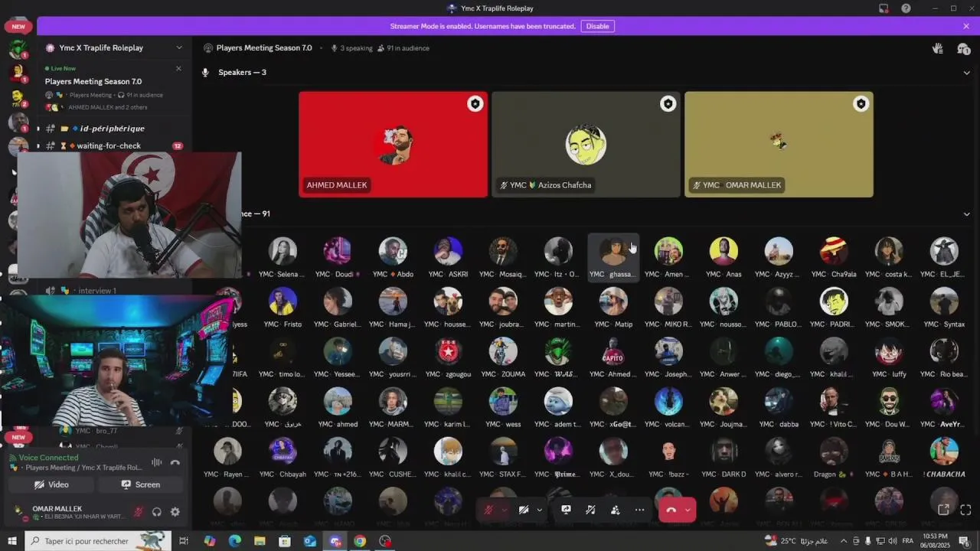The width and height of the screenshot is (980, 551).
Task: Open microphone options arrow in the control bar
Action: [504, 510]
